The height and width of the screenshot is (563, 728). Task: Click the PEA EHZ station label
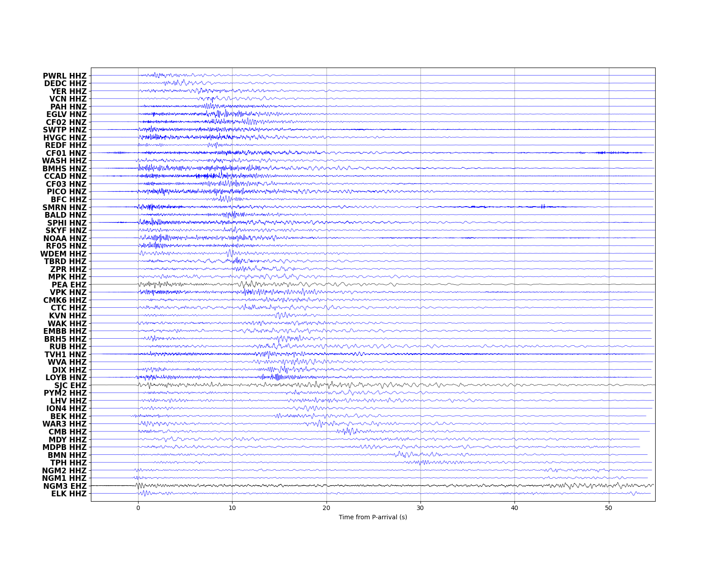[x=69, y=285]
